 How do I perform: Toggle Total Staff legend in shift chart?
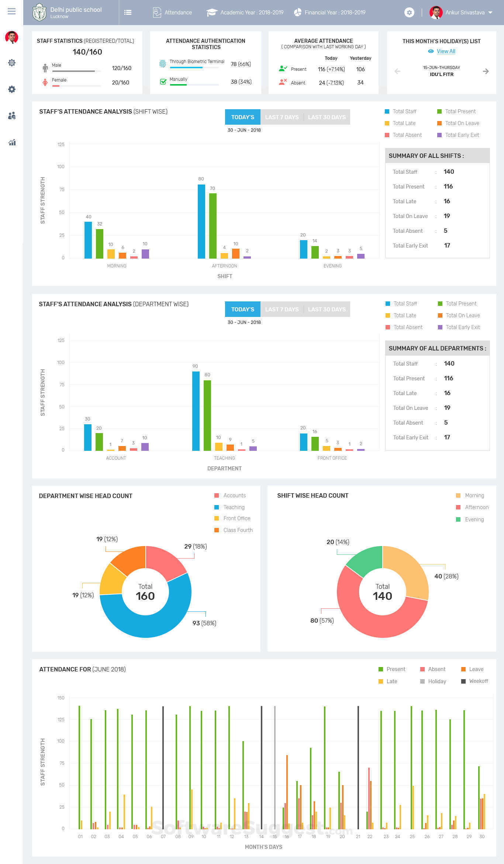pos(401,111)
